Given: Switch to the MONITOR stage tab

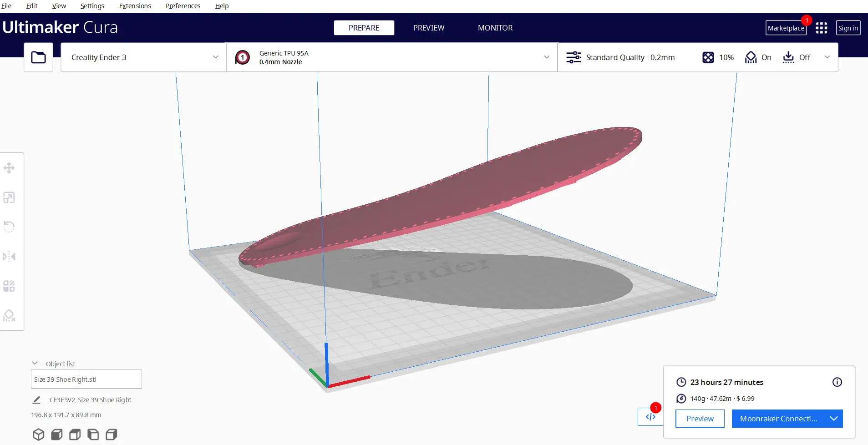Looking at the screenshot, I should (495, 28).
